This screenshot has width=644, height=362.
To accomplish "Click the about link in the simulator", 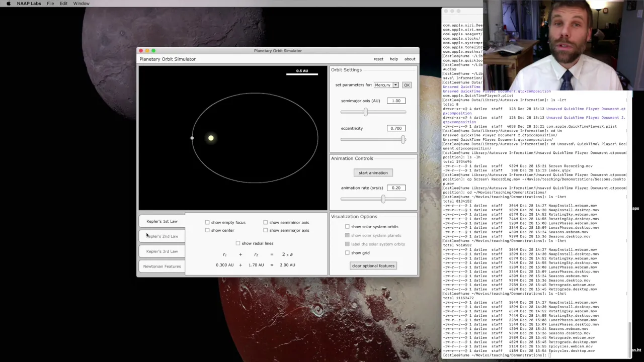I will (410, 59).
